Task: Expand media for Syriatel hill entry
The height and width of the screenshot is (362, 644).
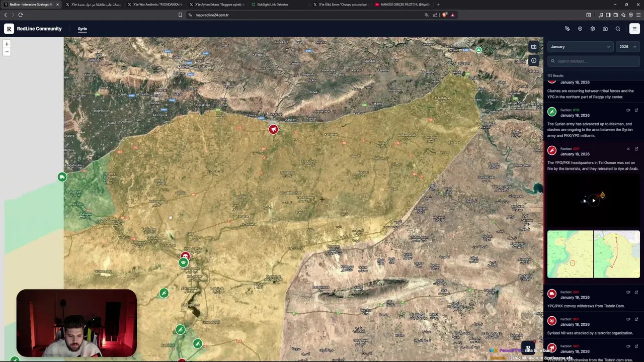Action: tap(628, 319)
